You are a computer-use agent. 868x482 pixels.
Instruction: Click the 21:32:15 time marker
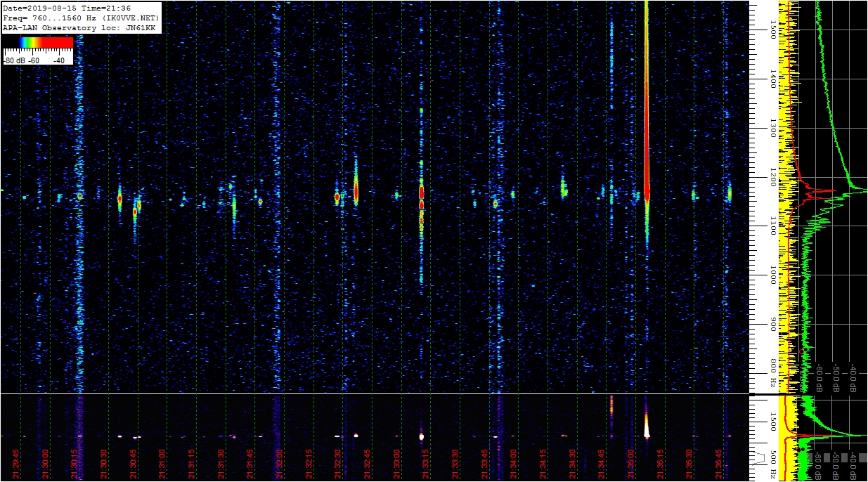[310, 464]
